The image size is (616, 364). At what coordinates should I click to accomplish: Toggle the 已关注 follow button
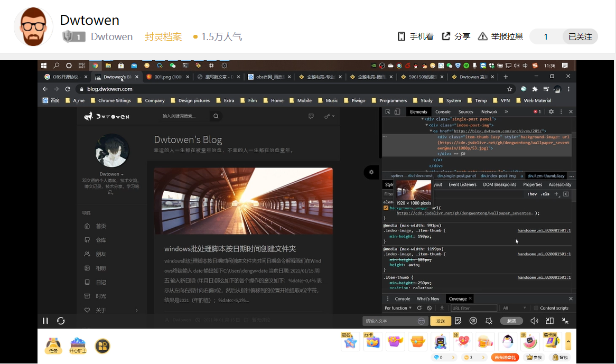tap(580, 36)
